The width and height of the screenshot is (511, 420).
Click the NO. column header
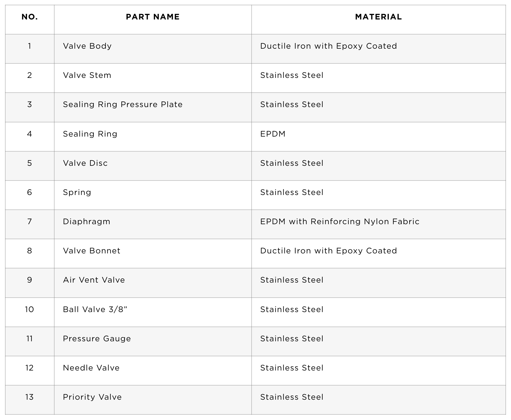click(x=30, y=17)
